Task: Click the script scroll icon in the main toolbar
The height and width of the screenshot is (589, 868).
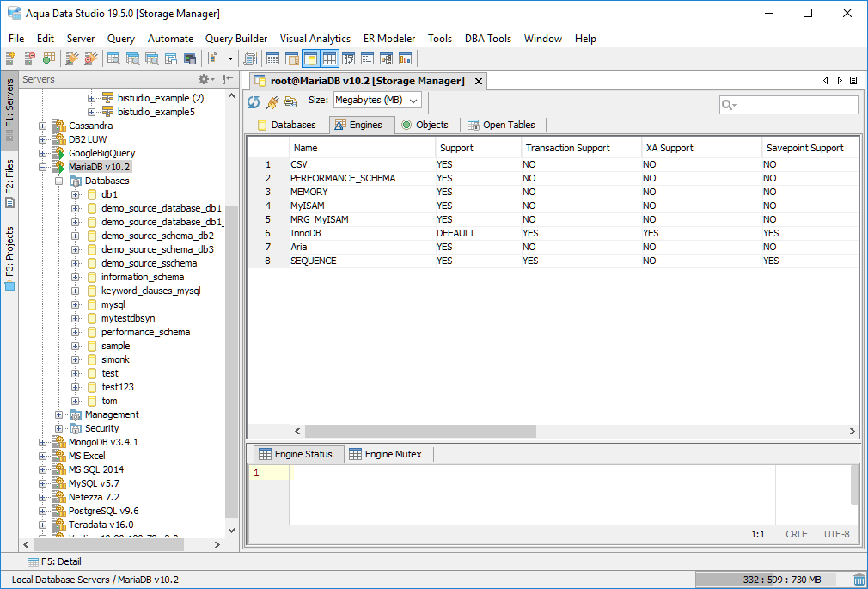Action: [250, 58]
